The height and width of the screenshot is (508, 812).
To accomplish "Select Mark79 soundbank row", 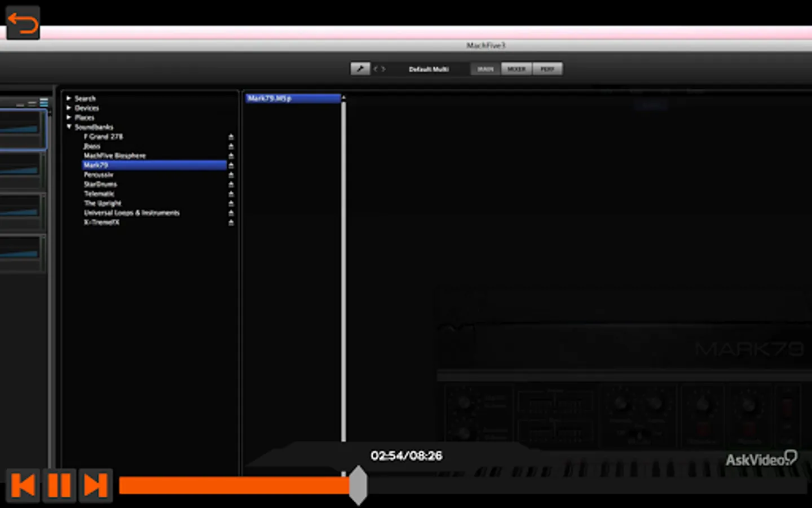I will tap(155, 165).
